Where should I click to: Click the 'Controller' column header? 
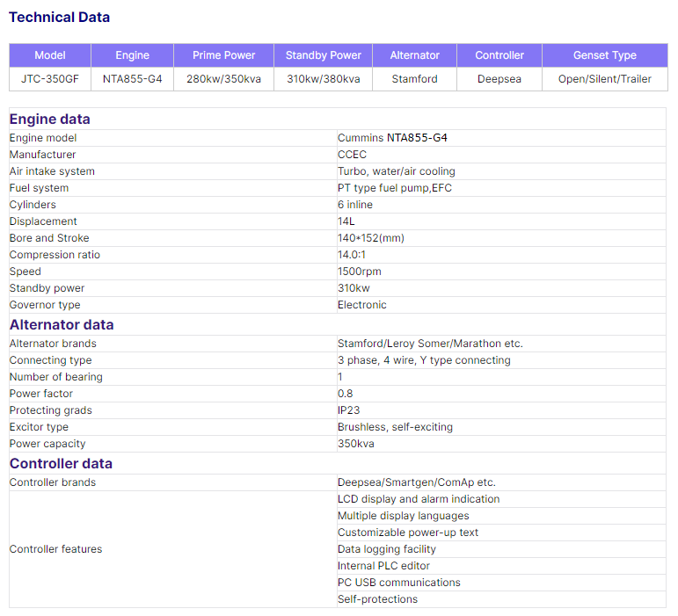point(499,55)
